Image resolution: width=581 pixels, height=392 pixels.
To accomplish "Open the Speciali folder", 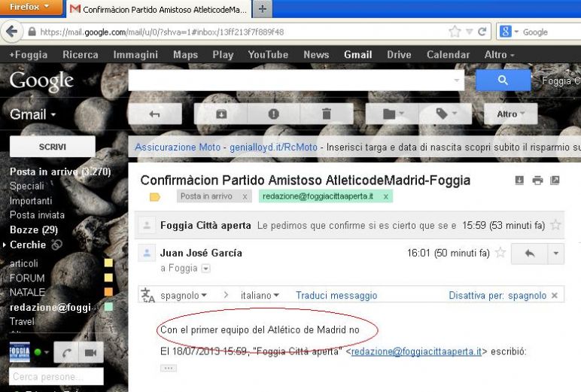I will tap(26, 186).
